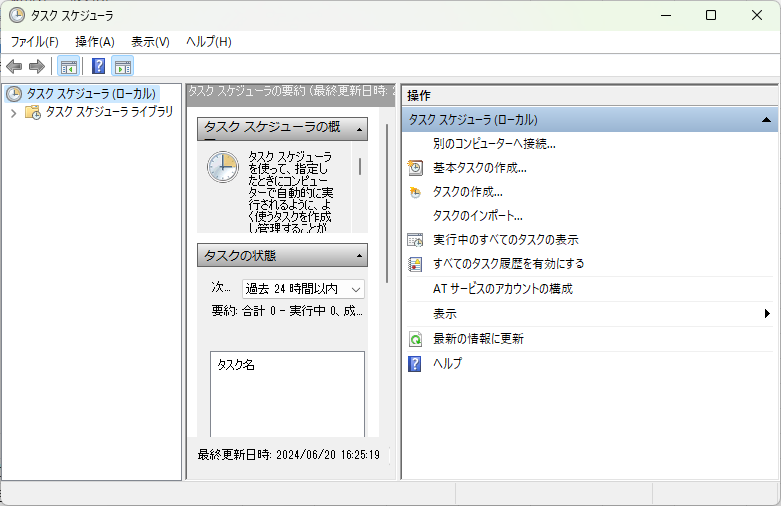Screen dimensions: 781x506
Task: Open the 表示 submenu in actions pane
Action: tap(445, 314)
